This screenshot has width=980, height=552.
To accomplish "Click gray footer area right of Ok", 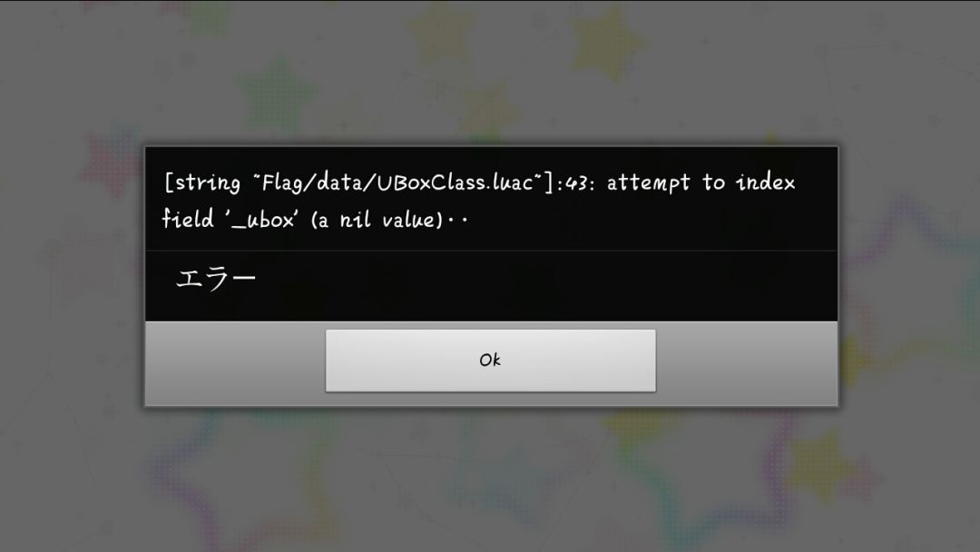I will [746, 363].
